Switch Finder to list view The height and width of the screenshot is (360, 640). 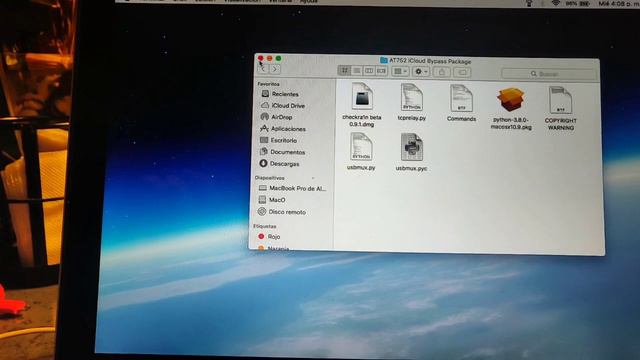coord(356,71)
